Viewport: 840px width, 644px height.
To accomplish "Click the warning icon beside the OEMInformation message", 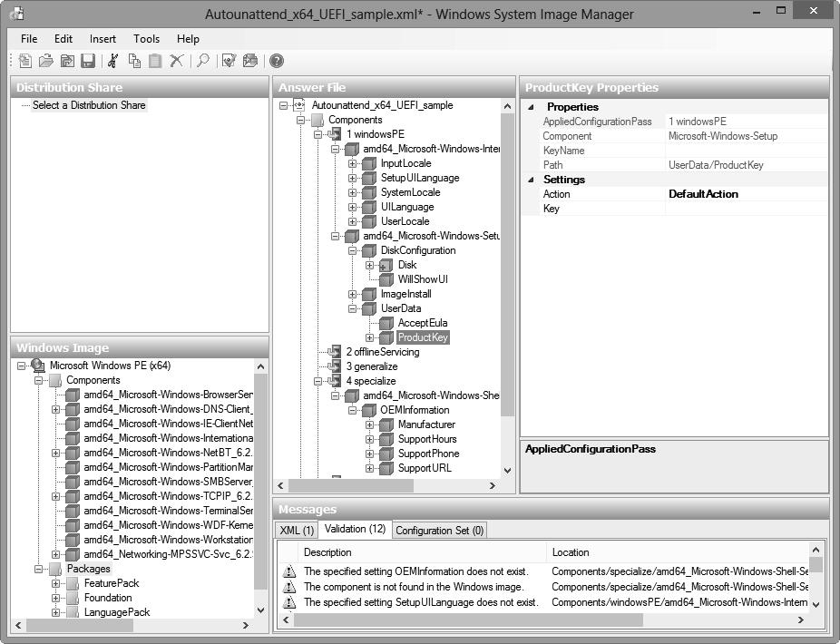I will [x=289, y=571].
